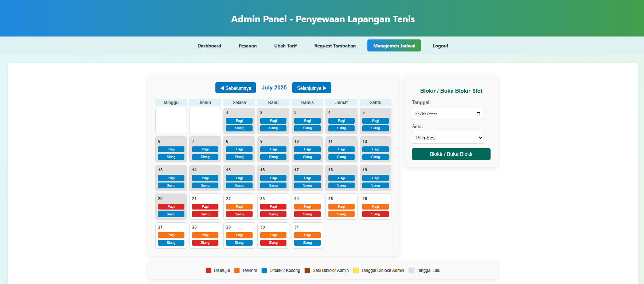Click the orange Terkirim legend swatch
Viewport: 644px width, 284px height.
237,270
